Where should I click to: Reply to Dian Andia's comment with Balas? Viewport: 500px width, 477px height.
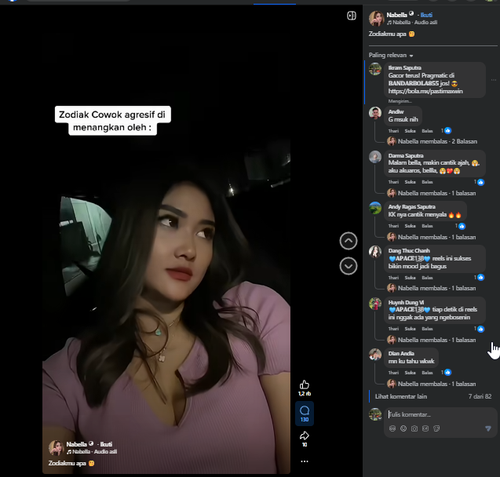tap(427, 373)
